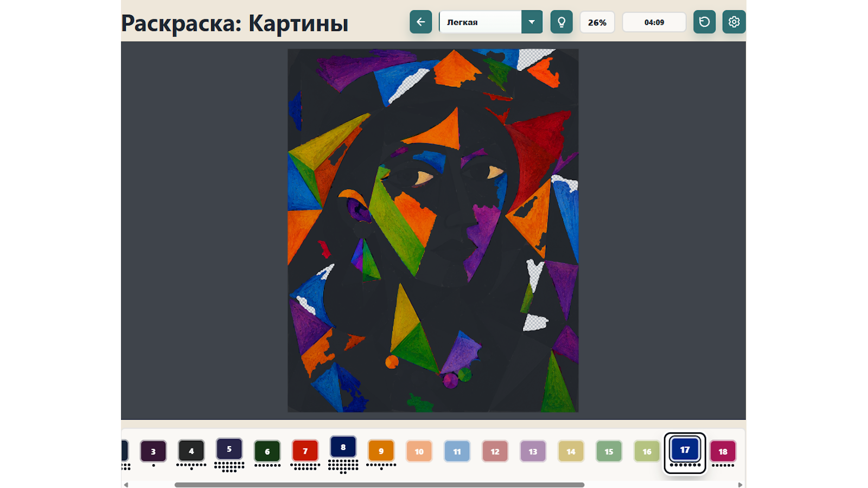This screenshot has height=488, width=868.
Task: Click the palette horizontal scrollbar thumb
Action: coord(379,485)
